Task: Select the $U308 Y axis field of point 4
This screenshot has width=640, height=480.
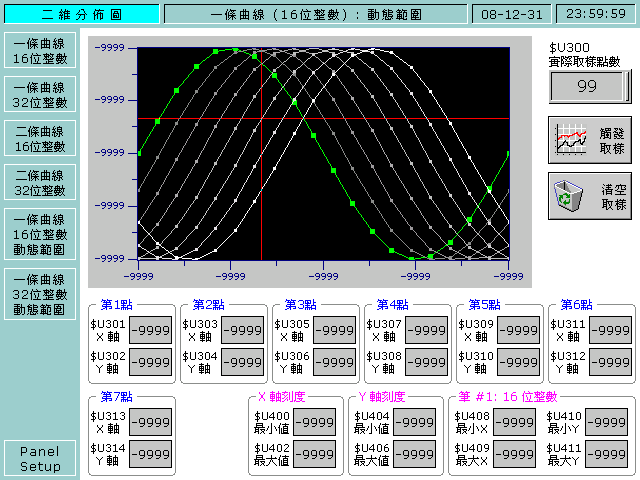Action: tap(427, 362)
